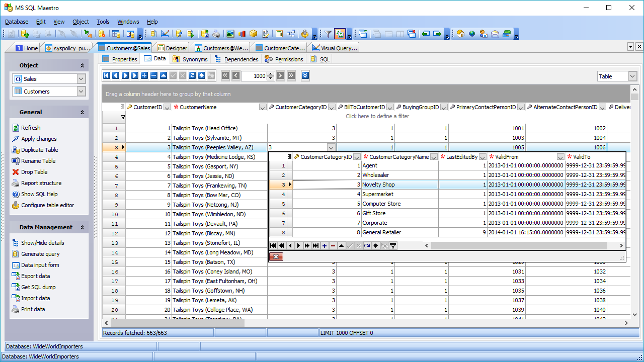644x362 pixels.
Task: Close the lookup popup with red X
Action: click(x=276, y=257)
